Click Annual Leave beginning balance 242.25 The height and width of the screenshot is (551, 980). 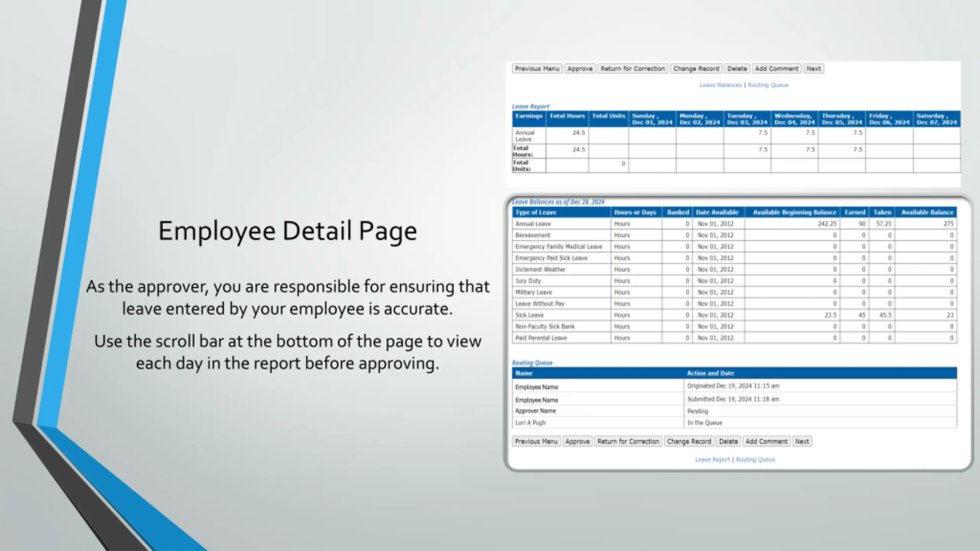pyautogui.click(x=827, y=224)
